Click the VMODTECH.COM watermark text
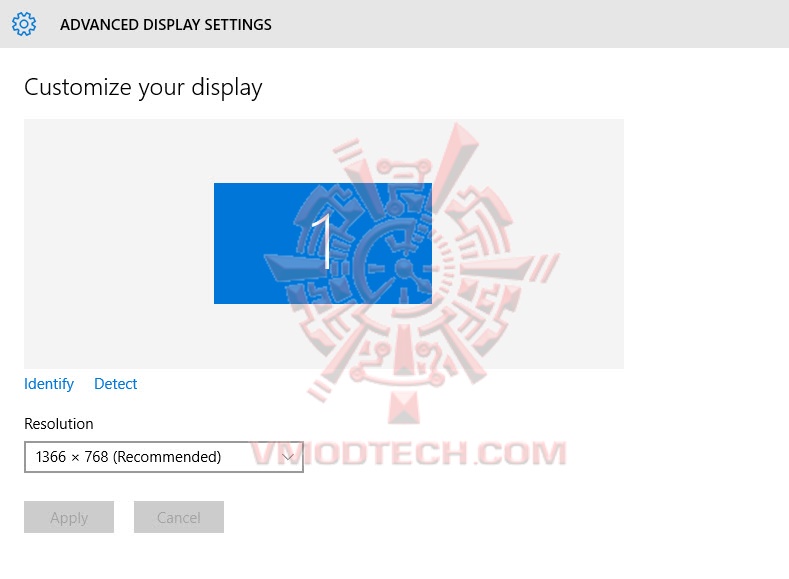The width and height of the screenshot is (789, 579). pos(408,453)
